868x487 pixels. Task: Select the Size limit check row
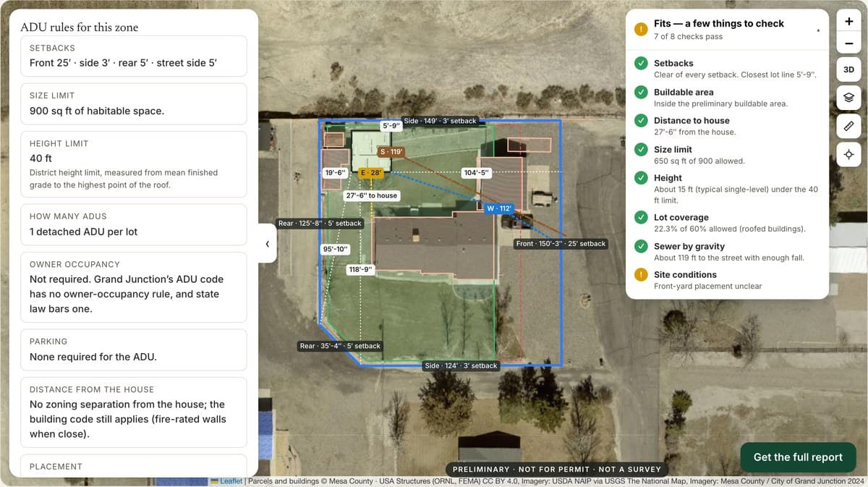click(727, 155)
